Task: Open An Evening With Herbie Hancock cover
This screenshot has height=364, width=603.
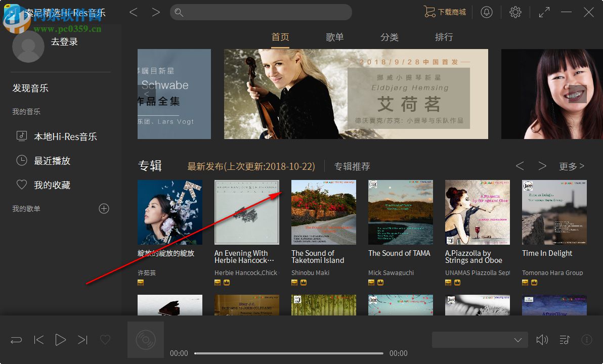Action: [247, 212]
